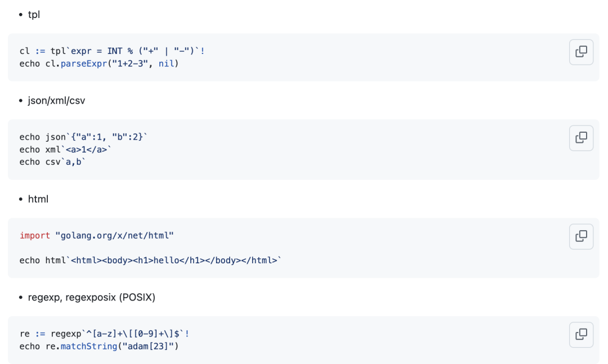Copy the regexp code snippet

point(581,335)
